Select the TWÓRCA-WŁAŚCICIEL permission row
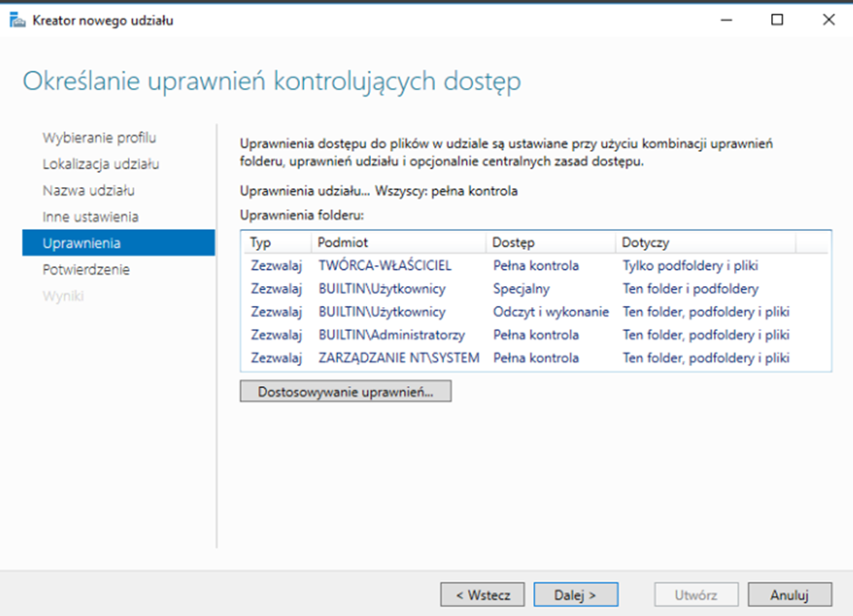Viewport: 853px width, 616px height. (x=385, y=266)
